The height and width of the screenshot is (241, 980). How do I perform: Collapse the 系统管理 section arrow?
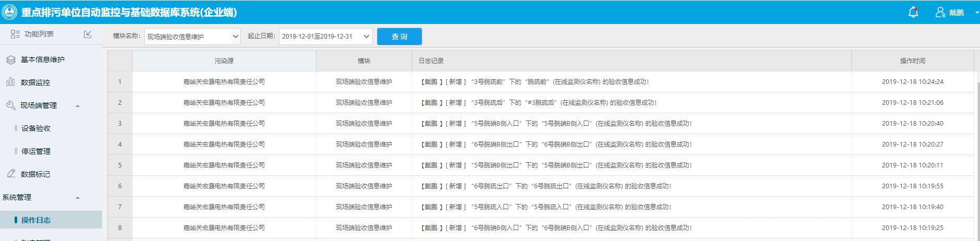click(x=78, y=198)
